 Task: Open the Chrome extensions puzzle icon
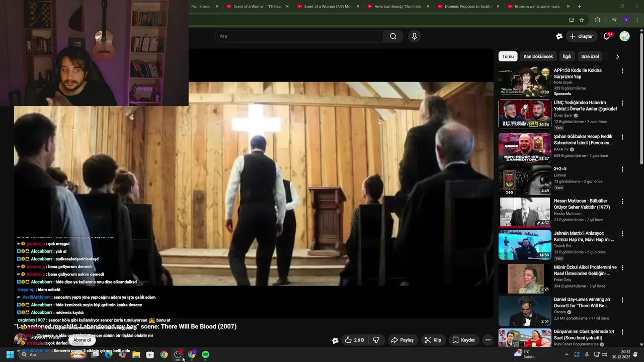click(598, 20)
